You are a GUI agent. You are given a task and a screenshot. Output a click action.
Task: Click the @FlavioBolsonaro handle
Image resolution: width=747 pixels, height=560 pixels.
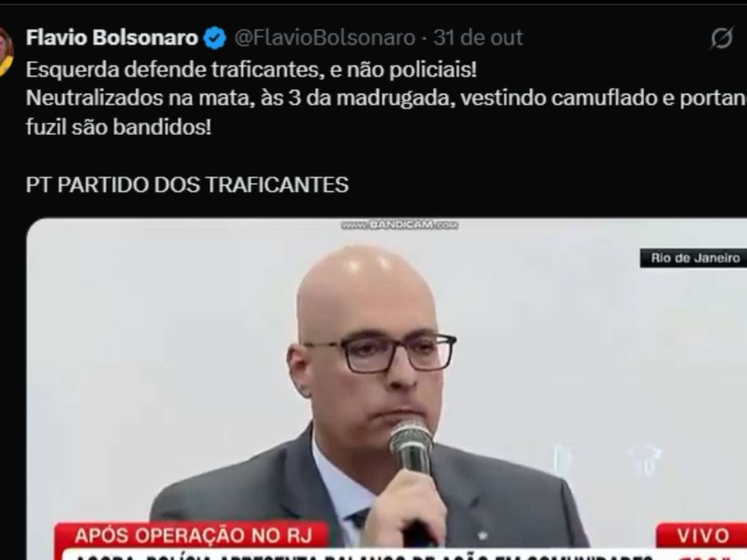pyautogui.click(x=324, y=38)
